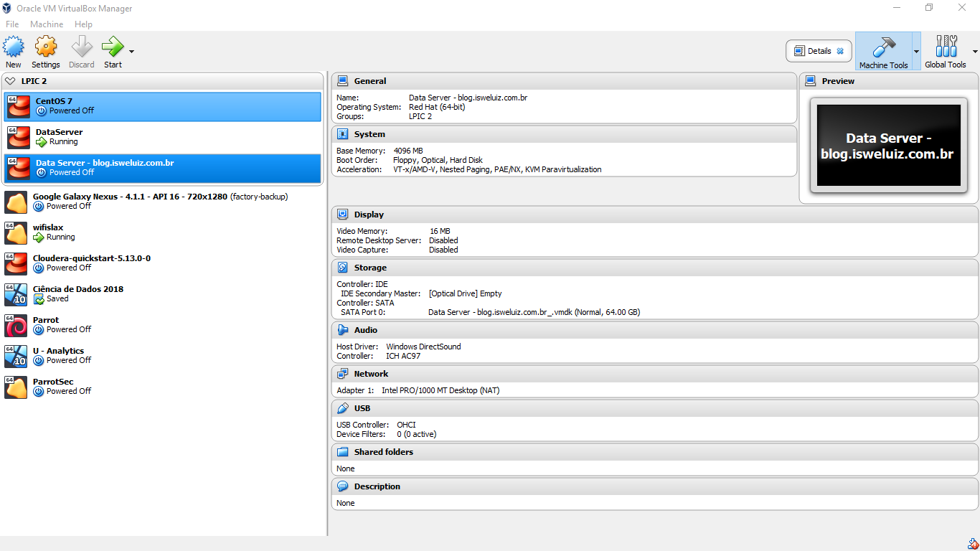This screenshot has height=551, width=980.
Task: Click the System section chip icon
Action: tap(343, 134)
